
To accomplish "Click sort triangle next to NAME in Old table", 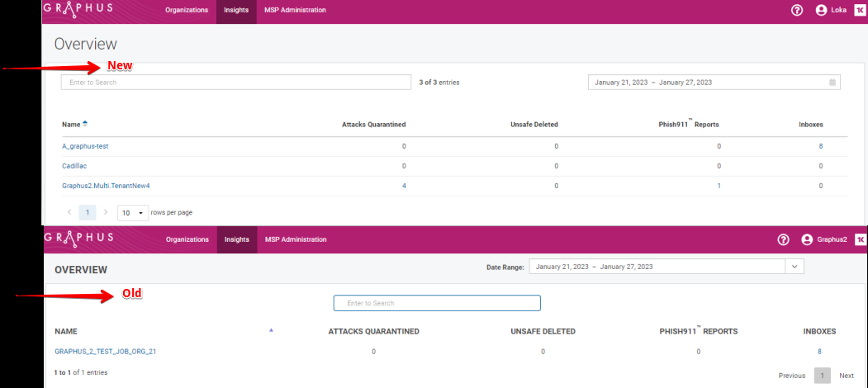I will (x=271, y=330).
